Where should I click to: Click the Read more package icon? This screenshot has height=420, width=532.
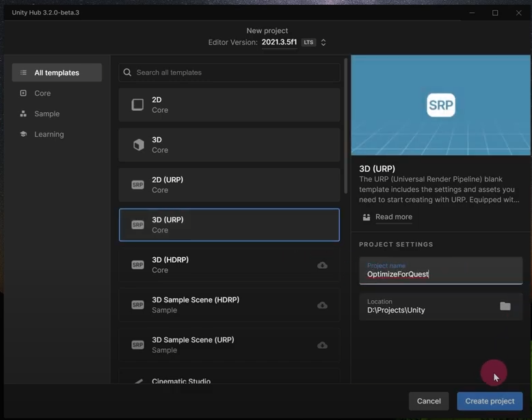coord(367,218)
